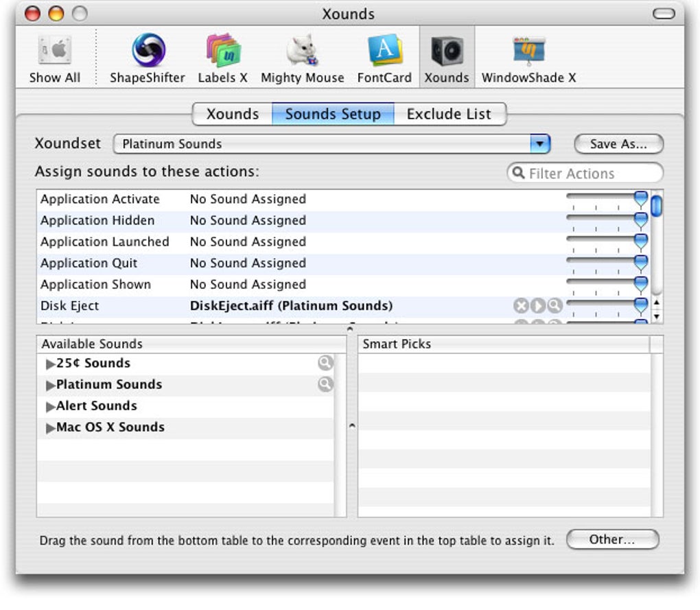
Task: Select the Application Launched action row
Action: (x=343, y=242)
